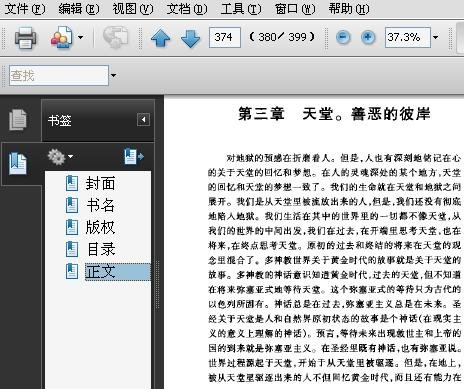
Task: Select the highlighted 正文 bookmark
Action: click(117, 272)
